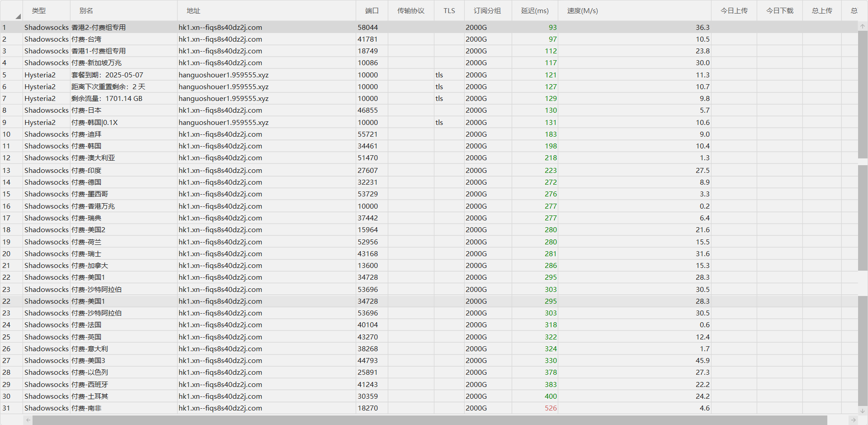This screenshot has height=425, width=868.
Task: Select the 付费-墨西哥 server row
Action: (x=429, y=194)
